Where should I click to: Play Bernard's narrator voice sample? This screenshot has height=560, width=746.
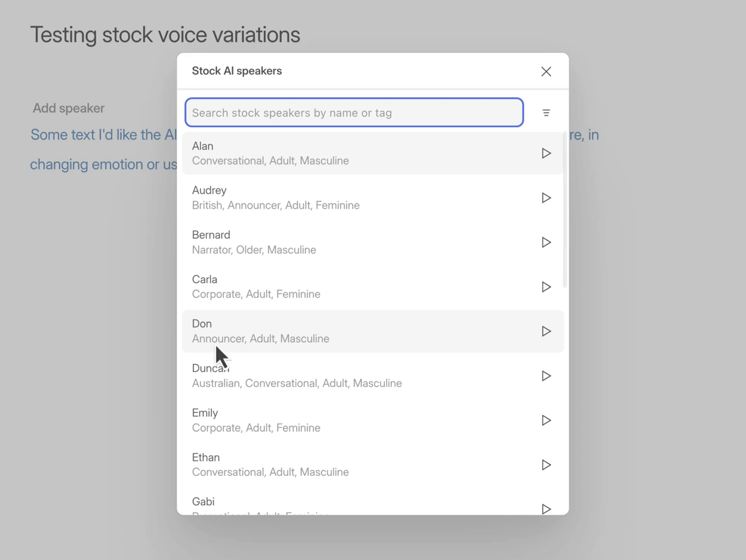pos(546,242)
